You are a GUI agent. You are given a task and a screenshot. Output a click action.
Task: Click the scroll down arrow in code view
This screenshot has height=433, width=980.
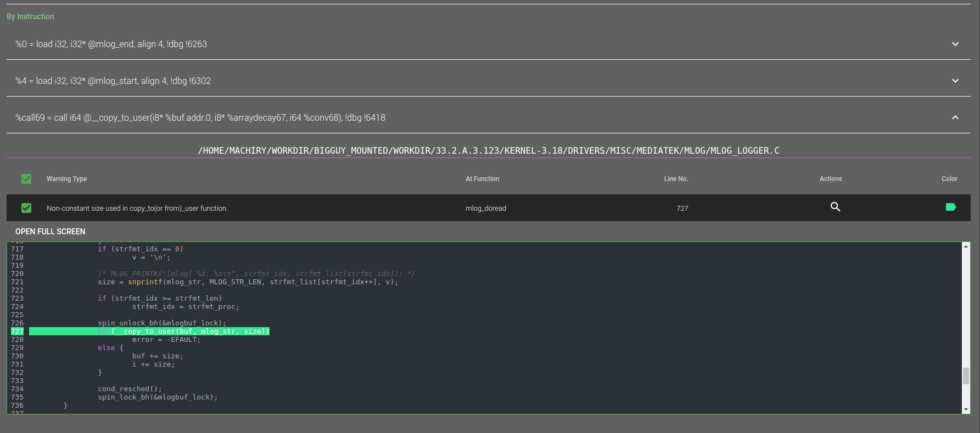pyautogui.click(x=966, y=409)
